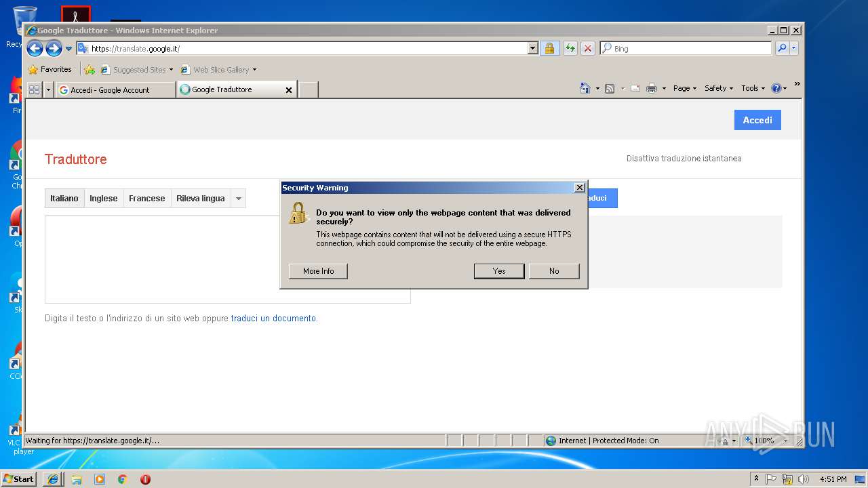Open the Tools menu
868x488 pixels.
tap(753, 88)
